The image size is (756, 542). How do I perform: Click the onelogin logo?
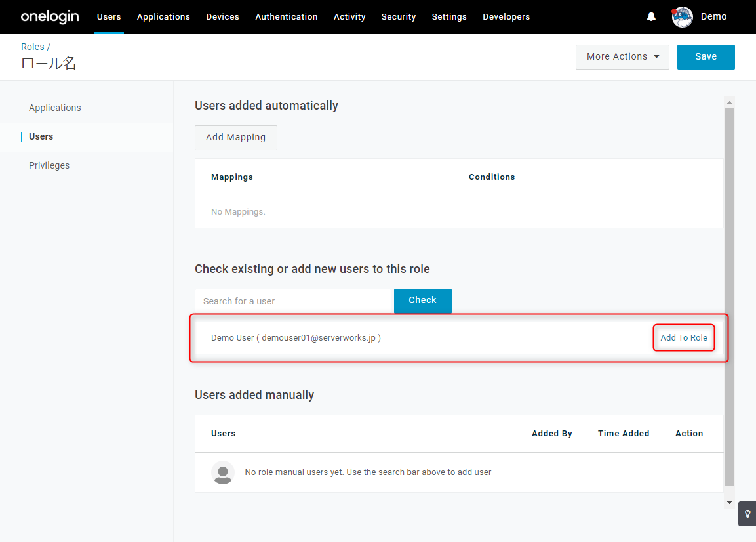point(50,17)
